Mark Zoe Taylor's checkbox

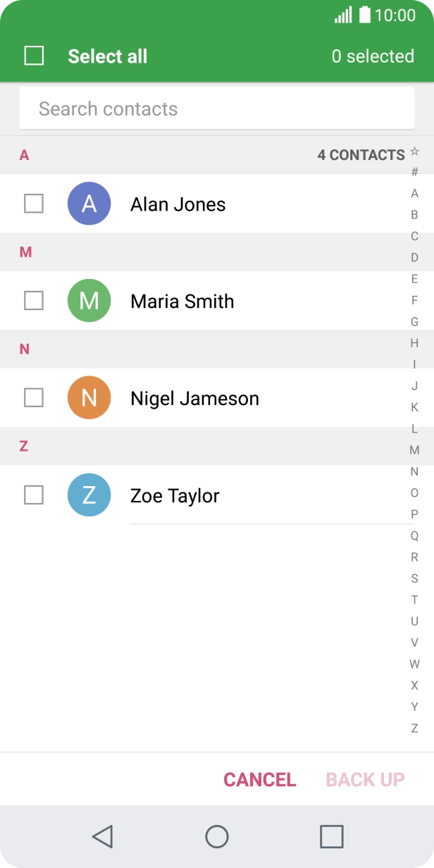pyautogui.click(x=34, y=495)
